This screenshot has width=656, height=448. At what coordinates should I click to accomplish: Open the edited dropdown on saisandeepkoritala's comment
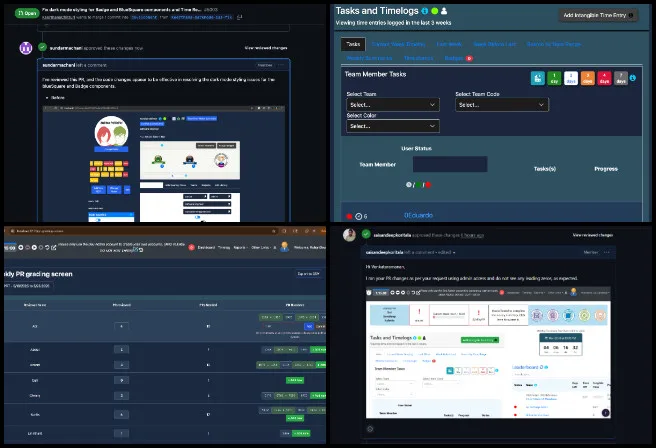click(448, 252)
